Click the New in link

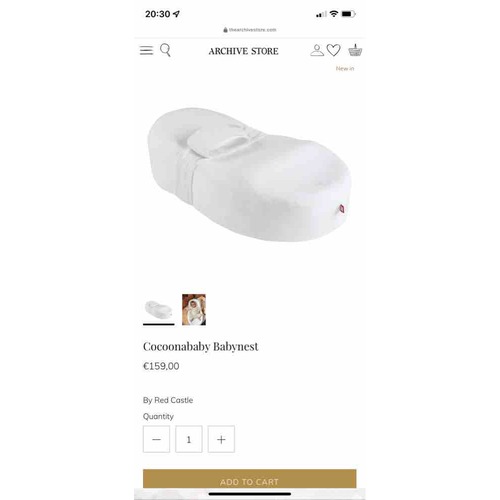pyautogui.click(x=345, y=68)
